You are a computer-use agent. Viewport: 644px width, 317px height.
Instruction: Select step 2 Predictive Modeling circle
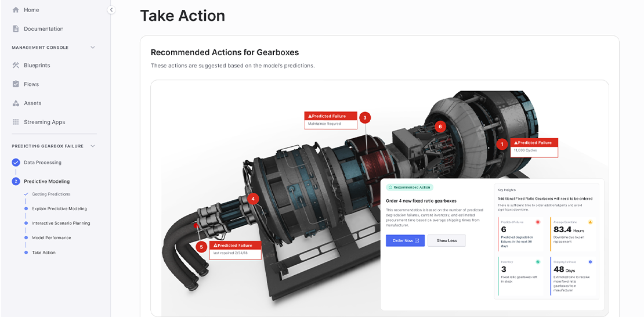[x=16, y=181]
